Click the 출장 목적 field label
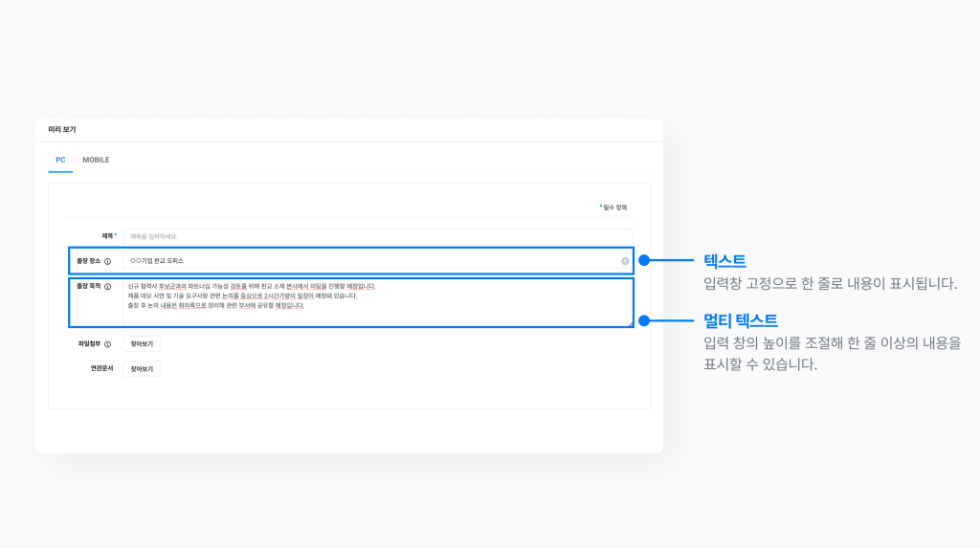This screenshot has width=980, height=548. click(x=88, y=286)
